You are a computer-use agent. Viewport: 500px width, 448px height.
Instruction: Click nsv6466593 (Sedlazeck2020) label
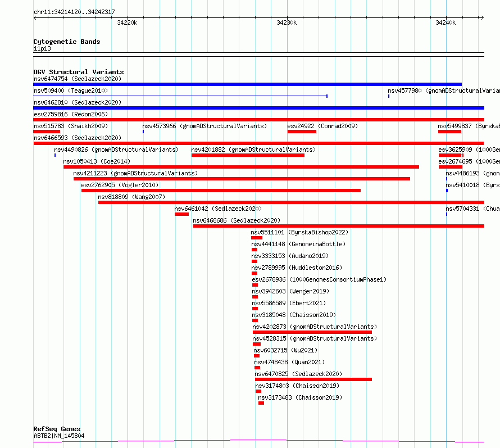point(78,138)
